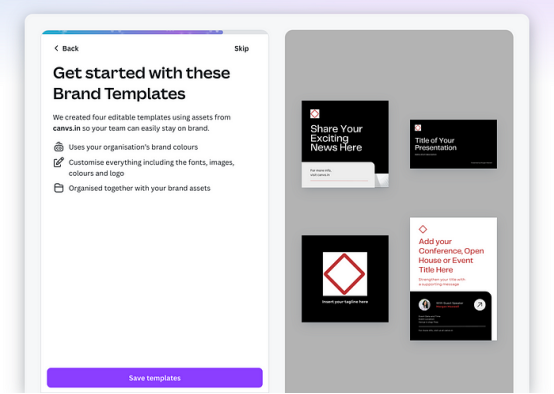The image size is (554, 394).
Task: Click the red diamond logo on news template
Action: [x=314, y=113]
